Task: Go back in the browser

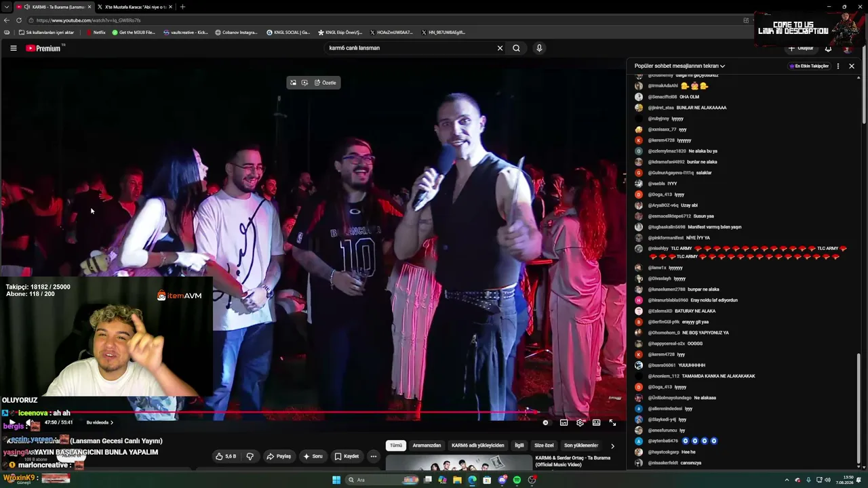Action: point(7,20)
